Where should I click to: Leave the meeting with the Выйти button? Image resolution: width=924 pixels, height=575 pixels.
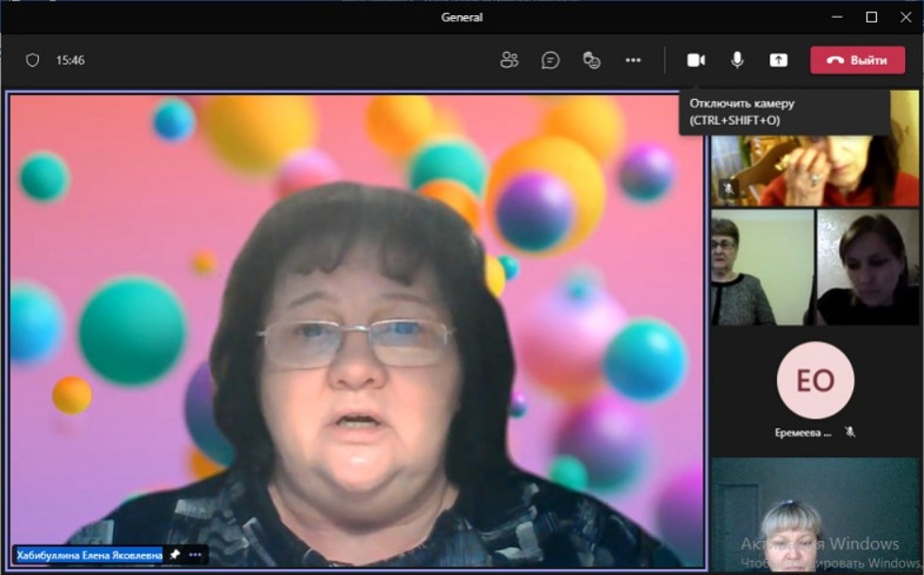(857, 60)
